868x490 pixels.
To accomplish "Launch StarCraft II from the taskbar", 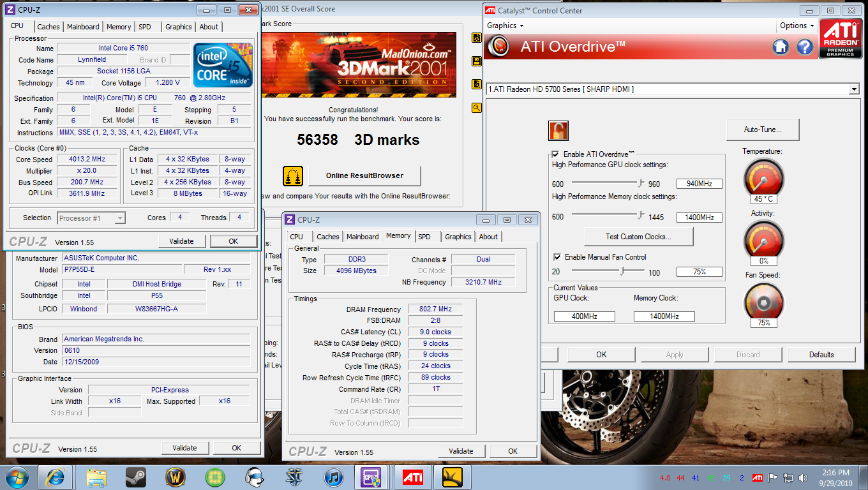I will [x=294, y=477].
